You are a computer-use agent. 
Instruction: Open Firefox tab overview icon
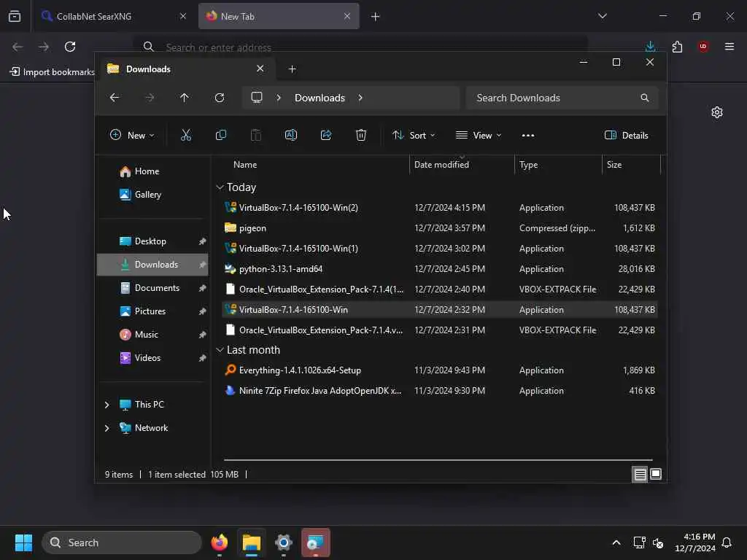15,16
